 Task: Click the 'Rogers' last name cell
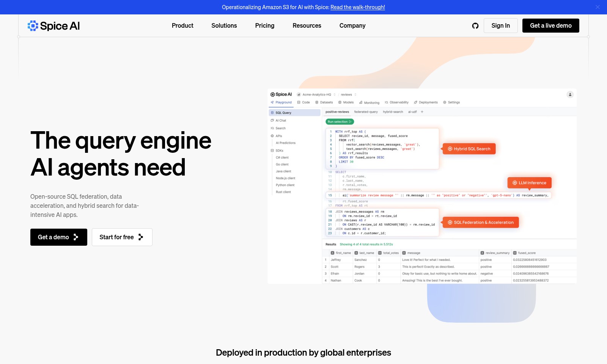click(359, 267)
